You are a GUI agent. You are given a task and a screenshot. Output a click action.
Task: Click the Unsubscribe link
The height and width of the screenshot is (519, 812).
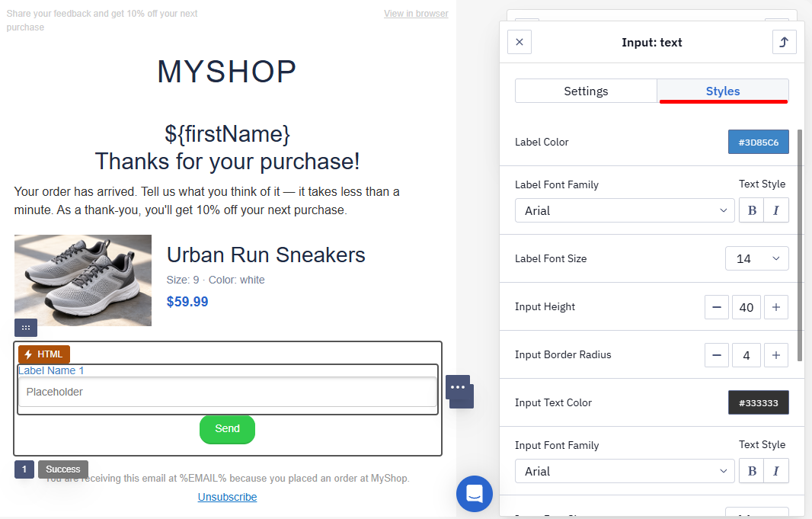[227, 497]
